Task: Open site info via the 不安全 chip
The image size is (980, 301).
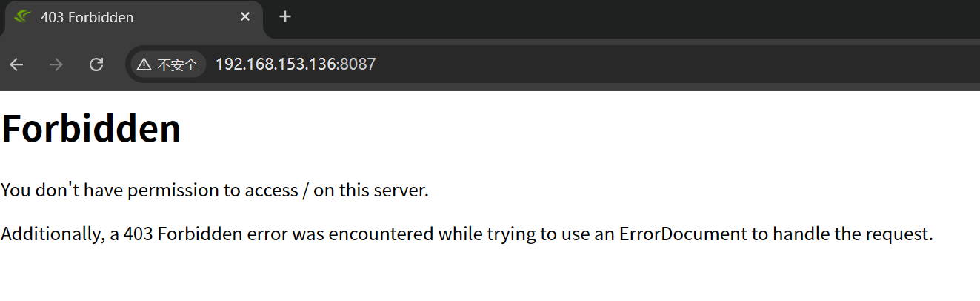Action: [168, 64]
